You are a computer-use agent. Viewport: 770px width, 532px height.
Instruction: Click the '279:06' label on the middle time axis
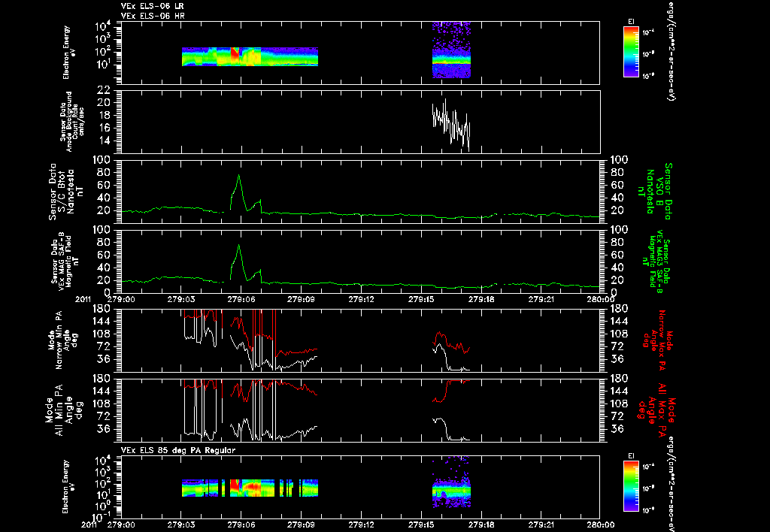(x=241, y=299)
